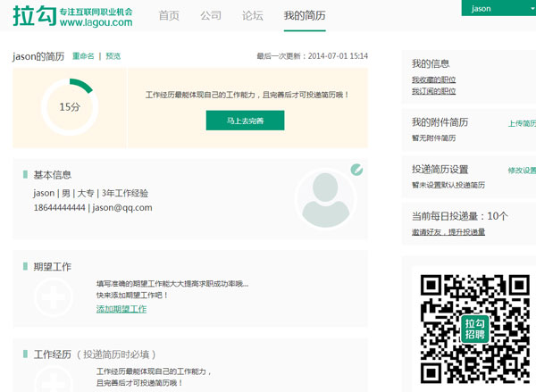This screenshot has width=536, height=392.
Task: Click the last-updated 2014-07-01 15:14 text
Action: tap(313, 56)
